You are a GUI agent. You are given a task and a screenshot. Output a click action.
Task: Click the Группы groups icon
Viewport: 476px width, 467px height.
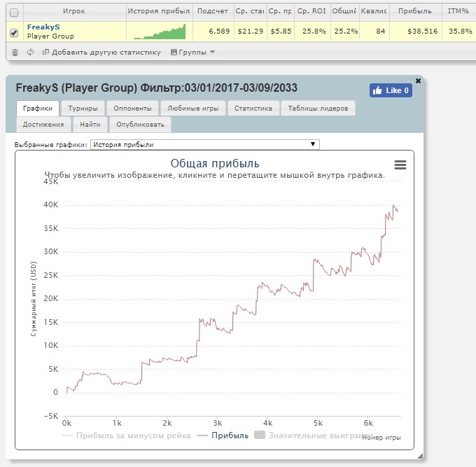(x=174, y=53)
